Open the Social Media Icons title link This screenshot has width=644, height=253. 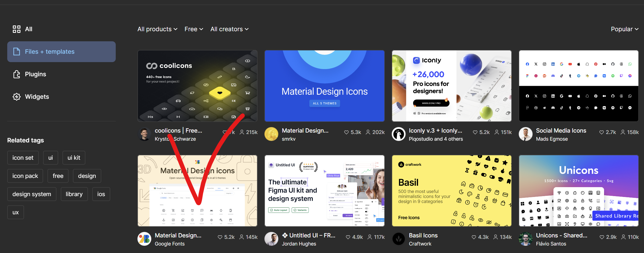pyautogui.click(x=561, y=131)
